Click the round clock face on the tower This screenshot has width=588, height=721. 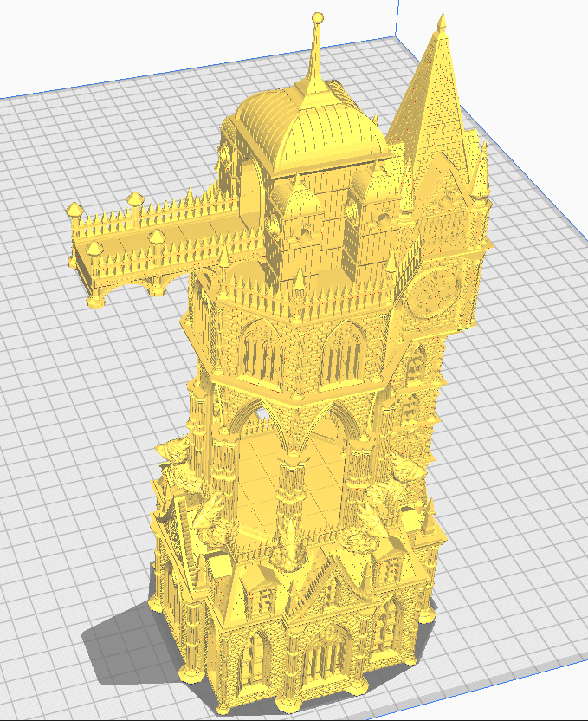pos(435,289)
